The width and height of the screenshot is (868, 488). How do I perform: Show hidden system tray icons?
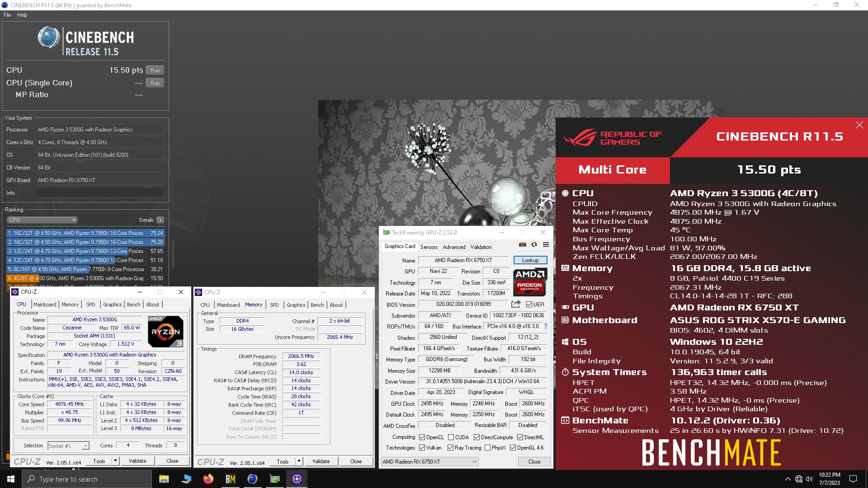(788, 479)
